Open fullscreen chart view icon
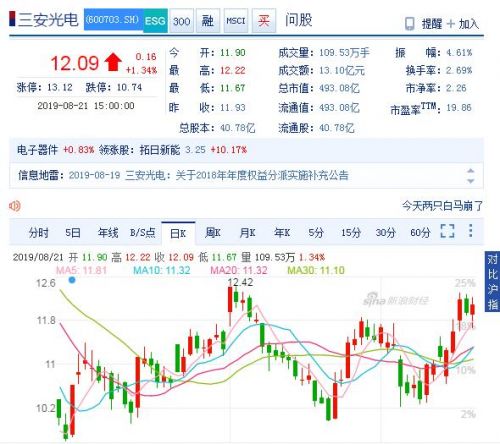Viewport: 500px width, 444px height. [x=447, y=231]
